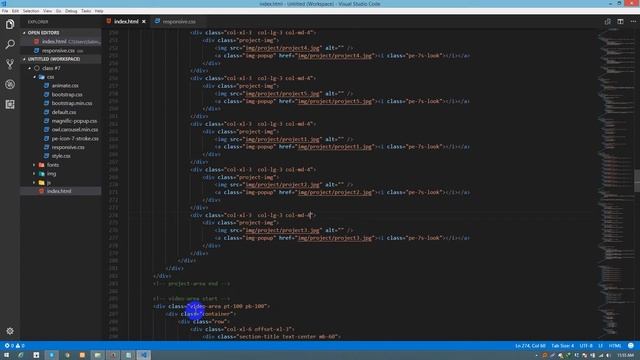Open magnific-popup.css file
Viewport: 640px width, 360px height.
pos(74,121)
